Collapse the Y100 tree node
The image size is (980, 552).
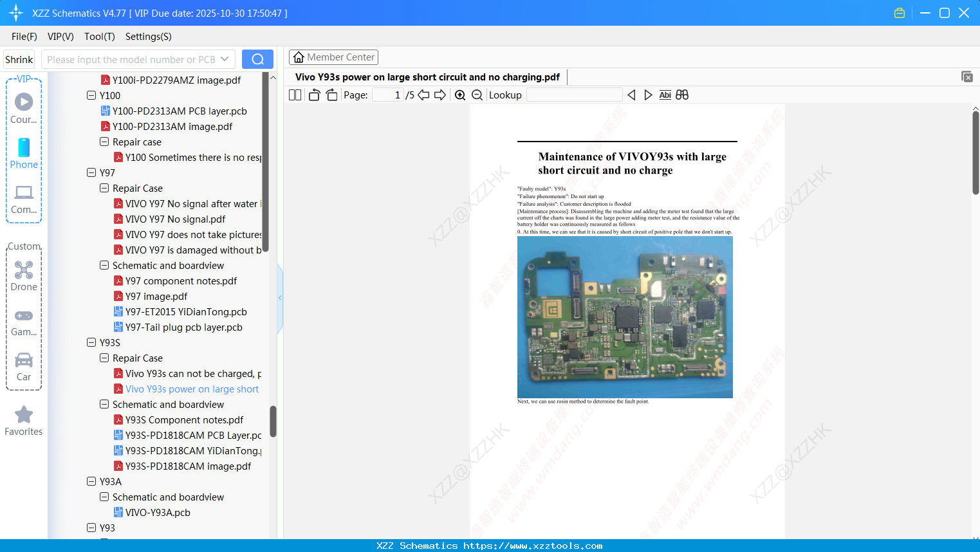(x=91, y=95)
